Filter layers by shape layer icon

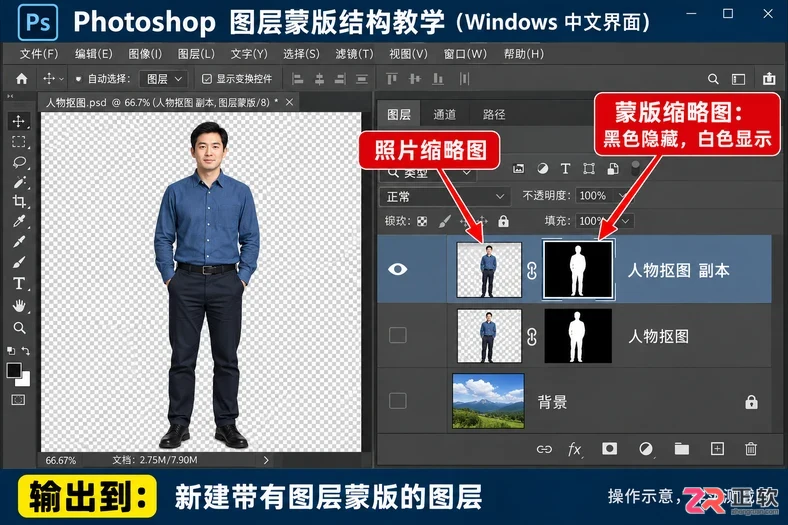coord(588,169)
